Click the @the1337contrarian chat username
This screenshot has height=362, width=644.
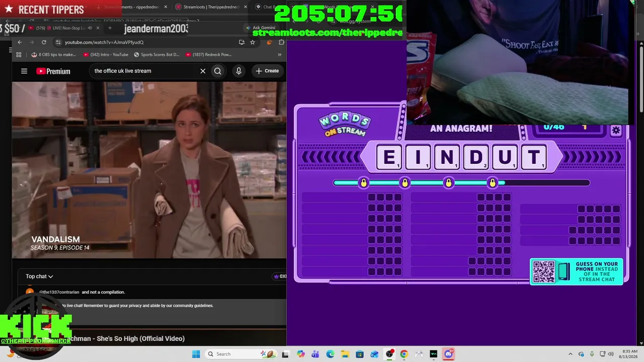coord(59,292)
